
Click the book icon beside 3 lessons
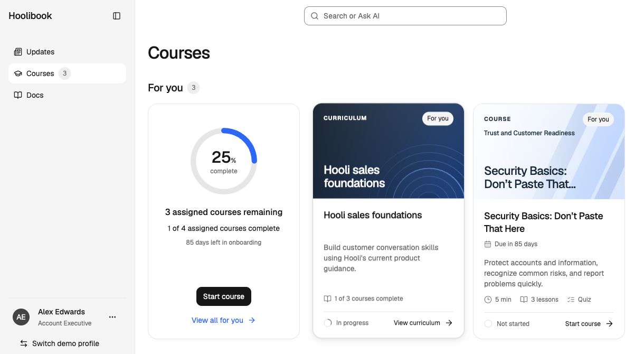pos(524,300)
